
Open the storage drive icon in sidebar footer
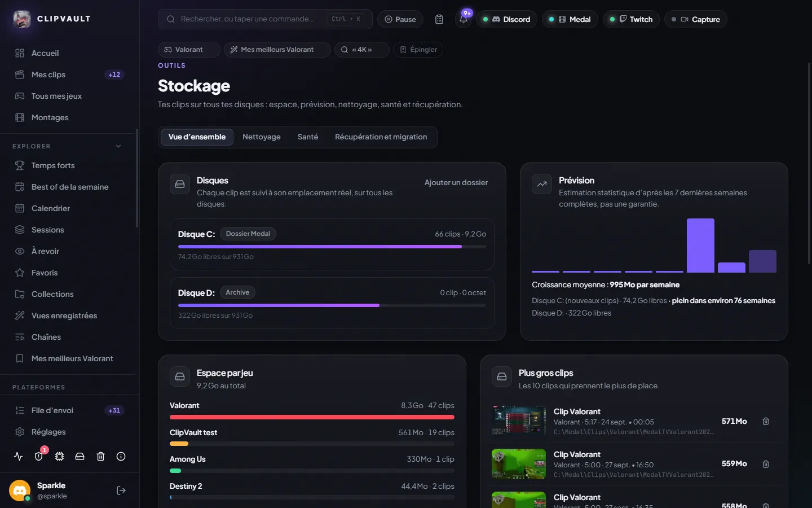coord(80,457)
